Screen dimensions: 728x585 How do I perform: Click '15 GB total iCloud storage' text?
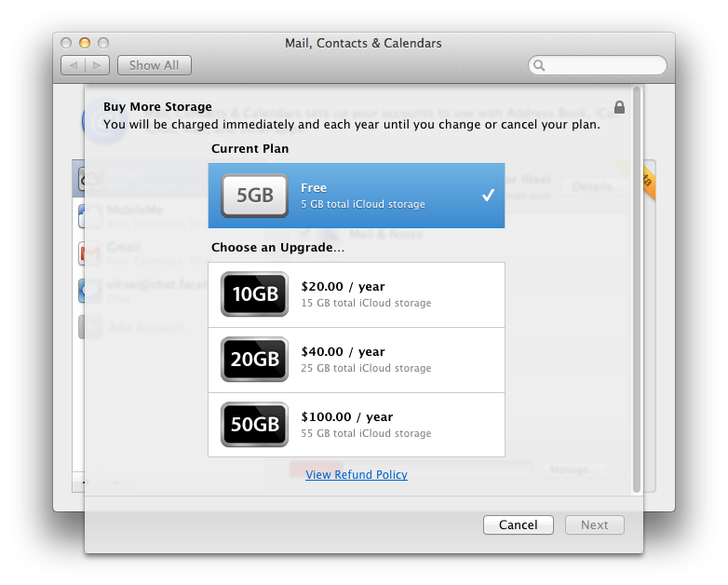(366, 303)
